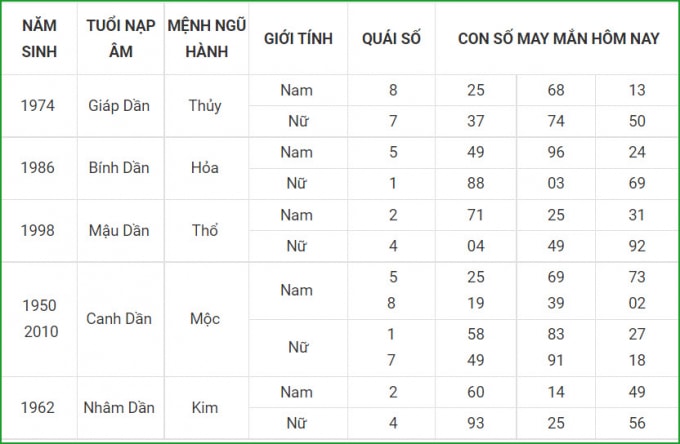This screenshot has width=680, height=444.
Task: Select the Canh Dần cell
Action: pos(119,319)
